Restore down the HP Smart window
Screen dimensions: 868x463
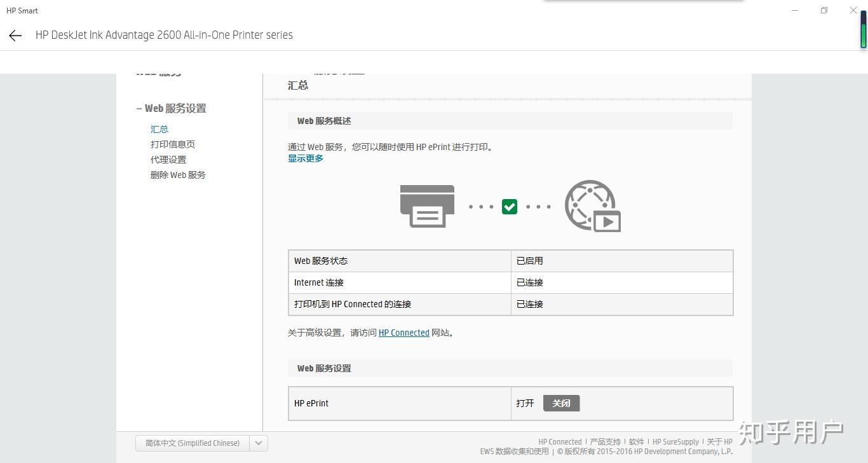[824, 10]
